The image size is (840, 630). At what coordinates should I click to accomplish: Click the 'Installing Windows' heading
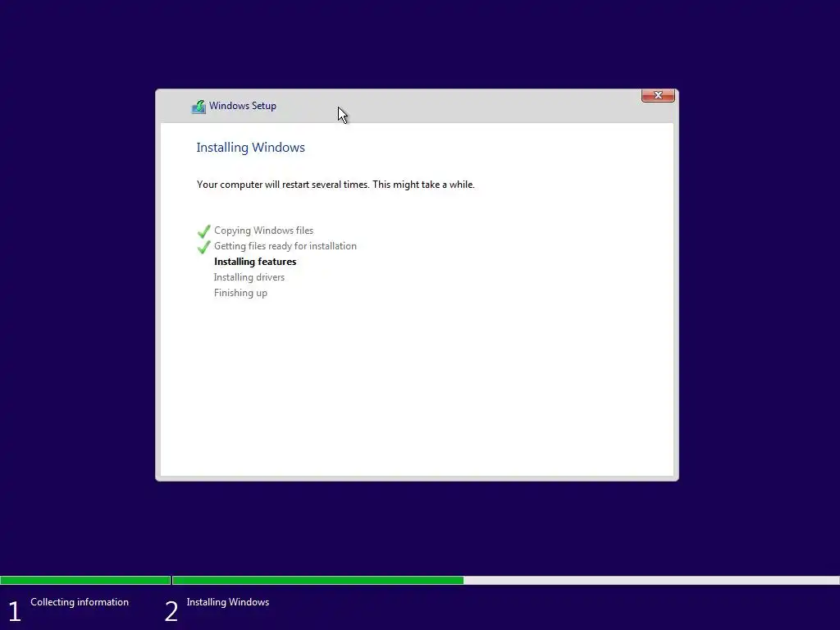251,148
